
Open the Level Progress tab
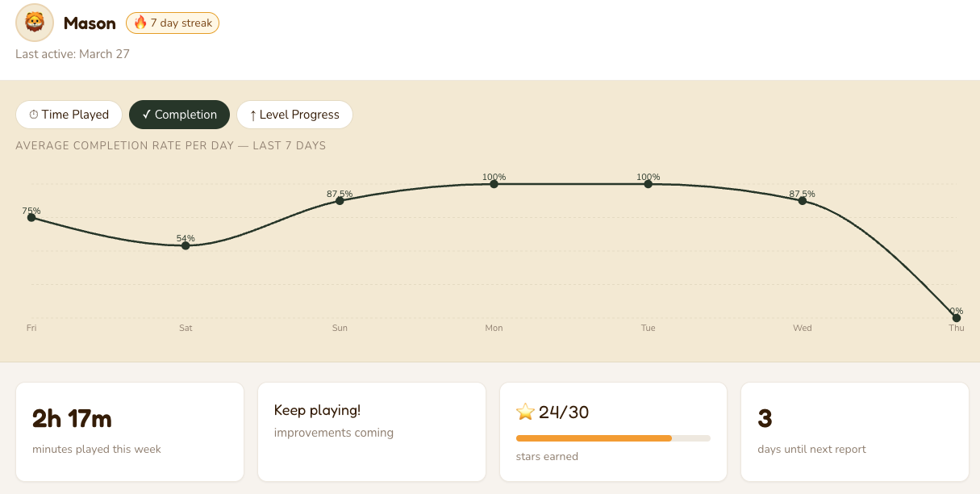294,115
